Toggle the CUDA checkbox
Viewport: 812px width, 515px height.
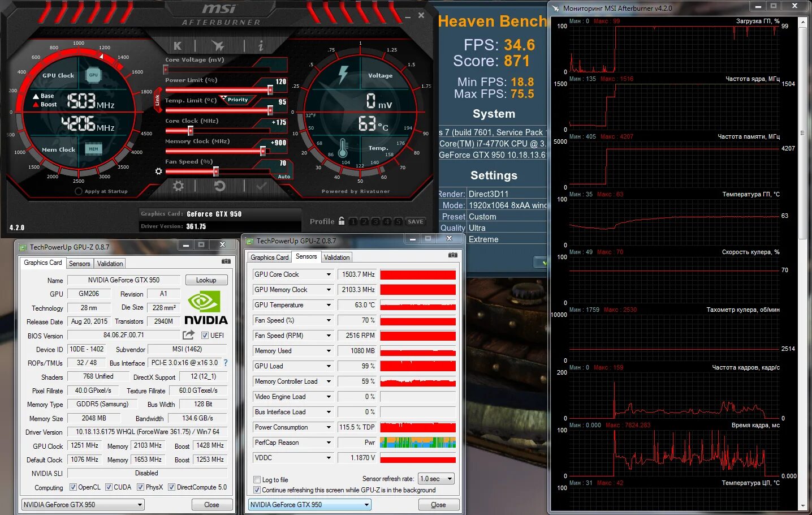109,487
